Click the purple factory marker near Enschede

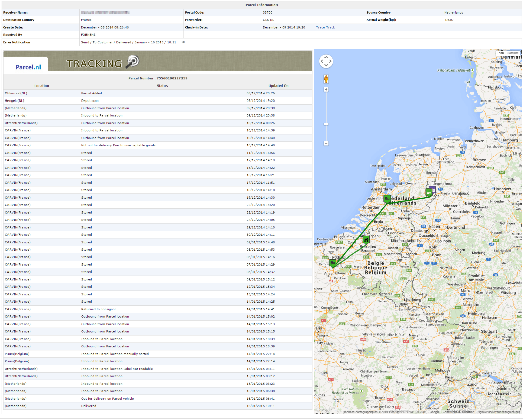coord(433,189)
